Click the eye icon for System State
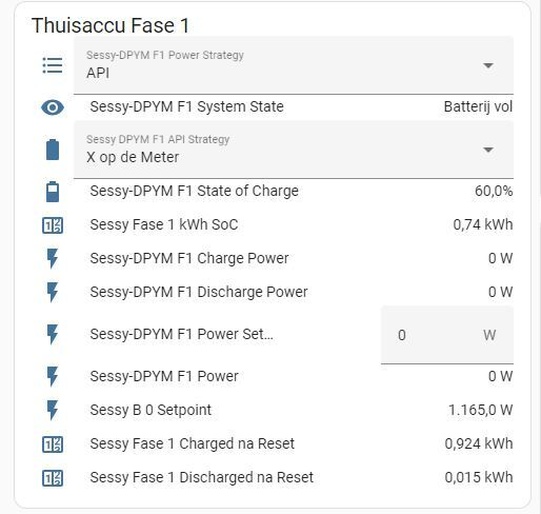Screen dimensions: 541x514 point(52,108)
